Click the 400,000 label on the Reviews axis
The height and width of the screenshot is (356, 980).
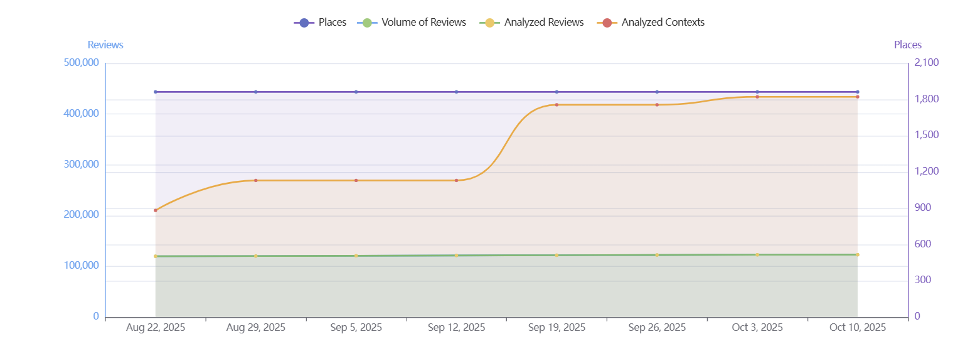pos(82,114)
